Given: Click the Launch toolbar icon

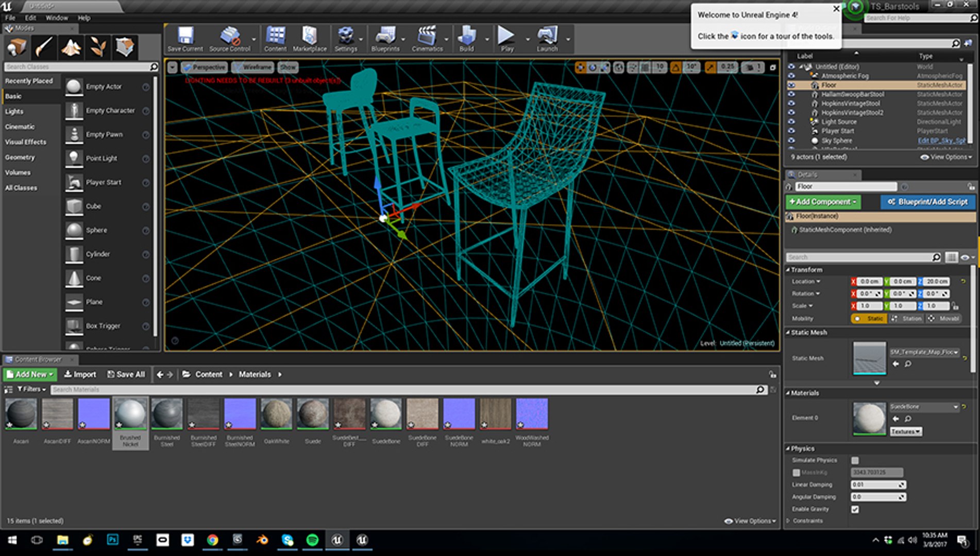Looking at the screenshot, I should 547,39.
